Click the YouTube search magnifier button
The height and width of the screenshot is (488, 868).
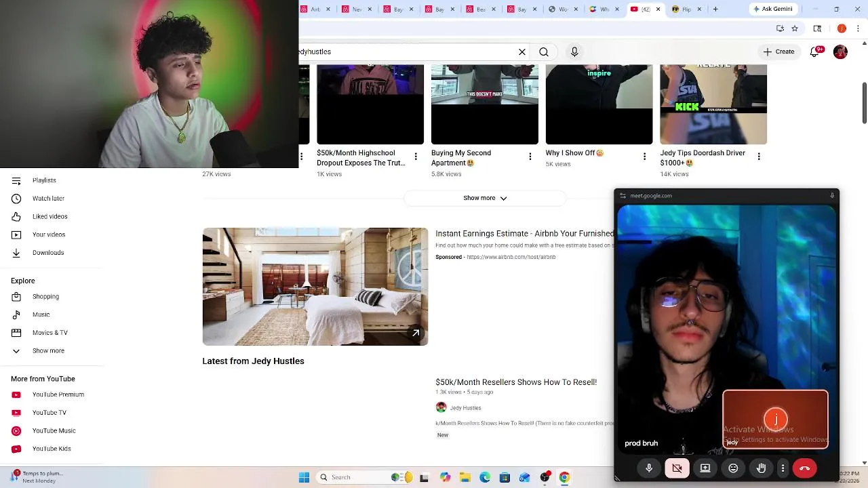tap(544, 52)
